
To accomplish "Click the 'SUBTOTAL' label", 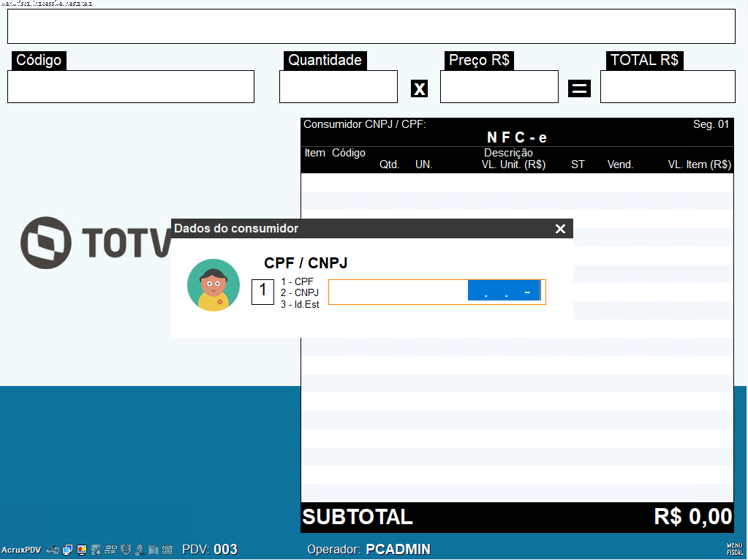I will tap(358, 517).
